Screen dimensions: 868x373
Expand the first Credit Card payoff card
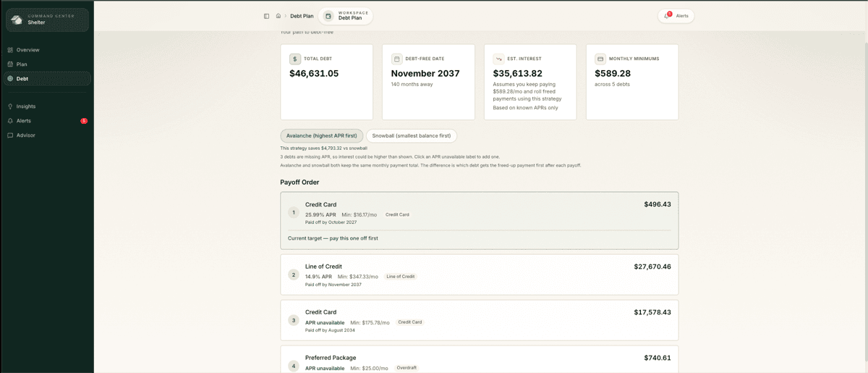[479, 212]
